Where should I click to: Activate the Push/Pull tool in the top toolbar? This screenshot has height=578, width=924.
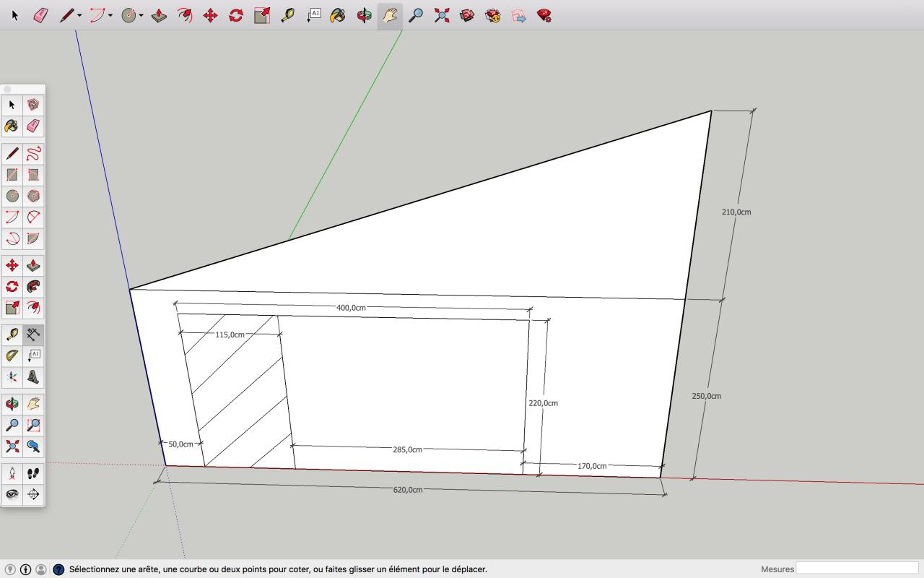pos(159,15)
